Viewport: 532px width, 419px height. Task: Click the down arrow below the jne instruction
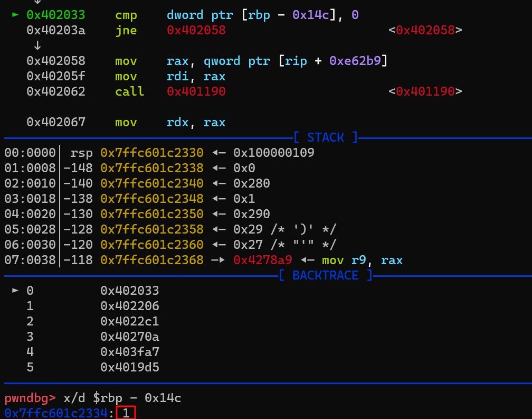[37, 45]
